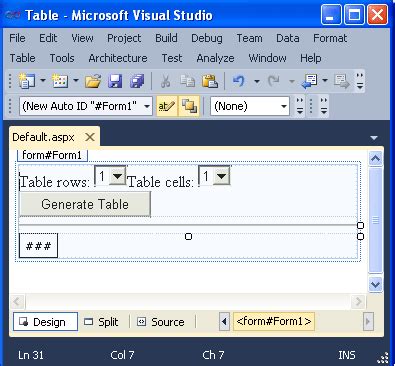Select the ### table cell placeholder

(38, 246)
